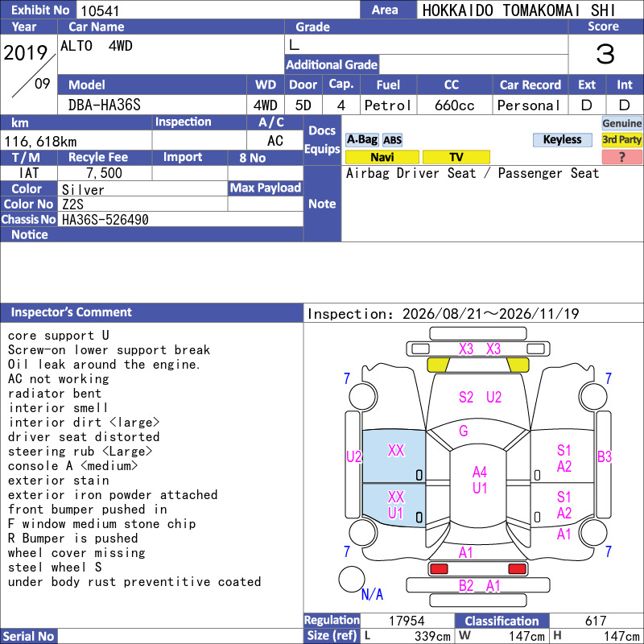Click the comment 'wheel cover missing'

click(x=76, y=553)
